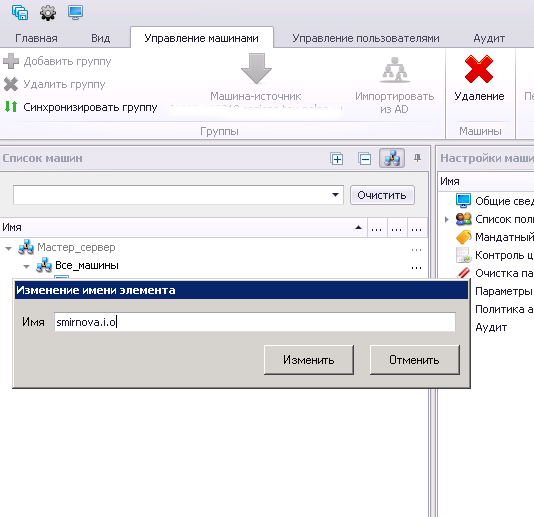Collapse the Мастер_сервер tree node

click(x=9, y=248)
